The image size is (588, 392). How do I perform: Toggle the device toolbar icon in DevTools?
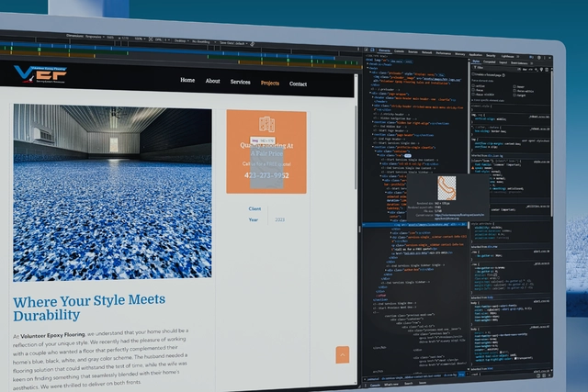tap(372, 50)
